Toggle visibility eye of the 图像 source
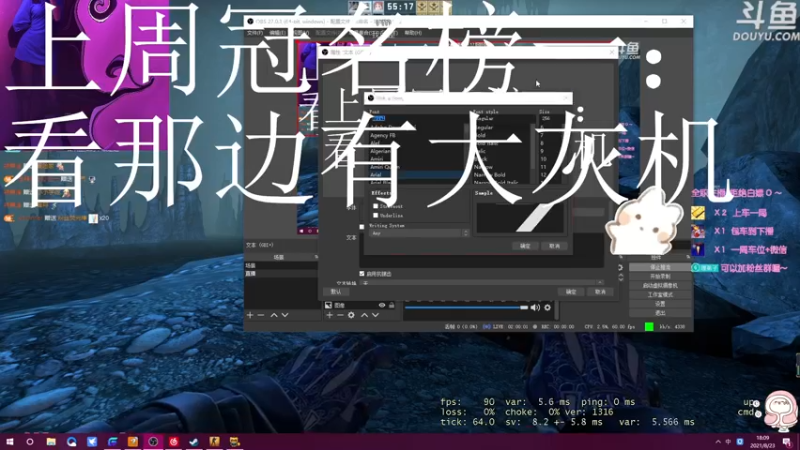Image resolution: width=800 pixels, height=450 pixels. click(382, 305)
